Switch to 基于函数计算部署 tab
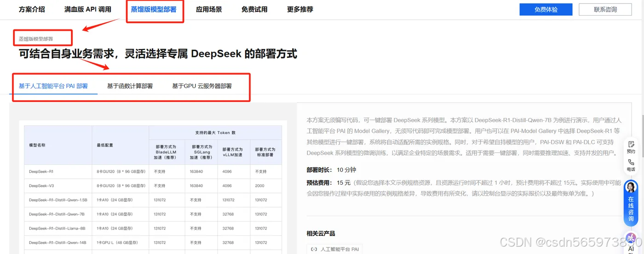 tap(130, 86)
